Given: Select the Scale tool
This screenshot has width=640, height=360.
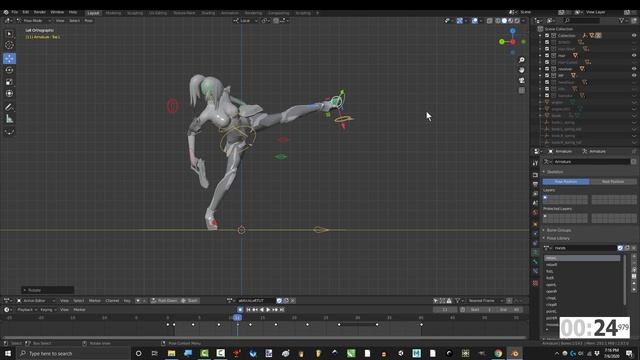Looking at the screenshot, I should pyautogui.click(x=9, y=82).
